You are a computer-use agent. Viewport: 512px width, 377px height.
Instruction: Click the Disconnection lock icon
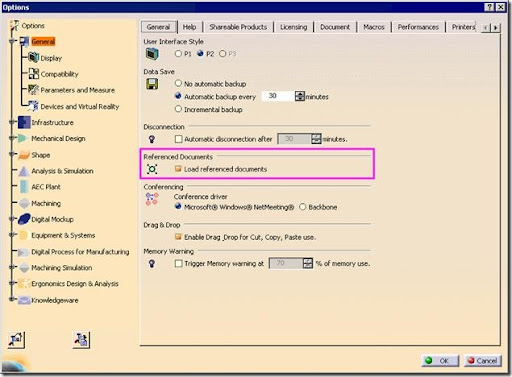click(x=152, y=139)
